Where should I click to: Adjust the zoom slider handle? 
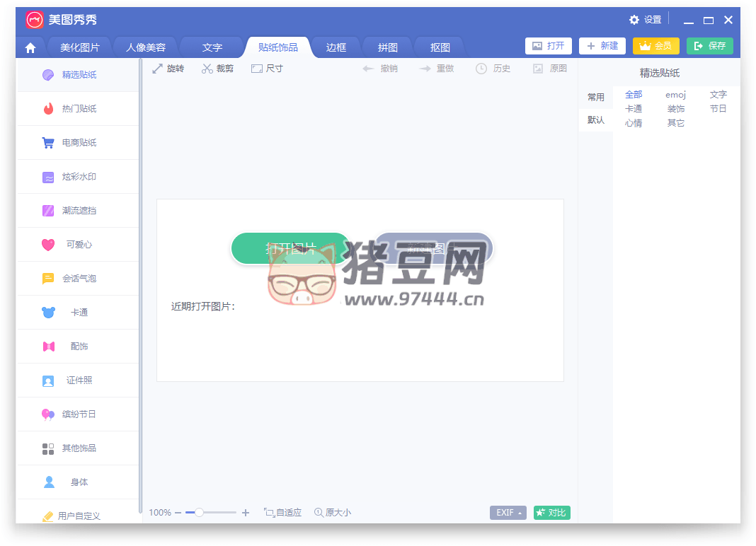click(x=199, y=512)
